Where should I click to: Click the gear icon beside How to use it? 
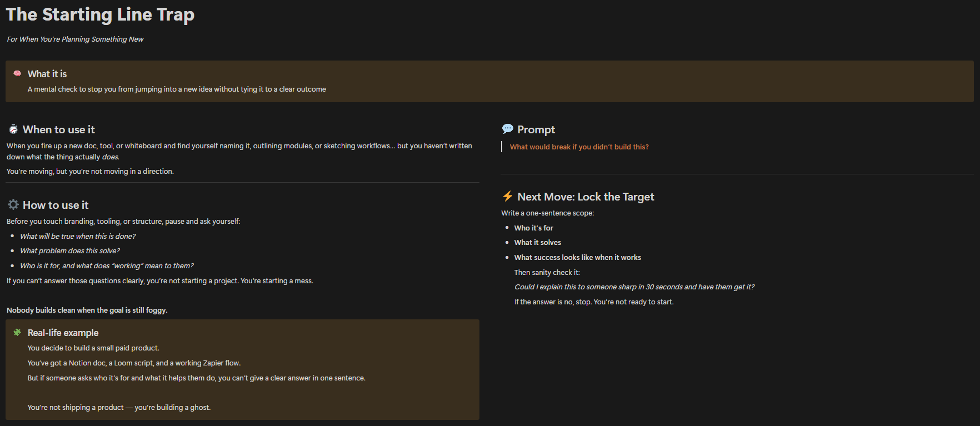13,204
